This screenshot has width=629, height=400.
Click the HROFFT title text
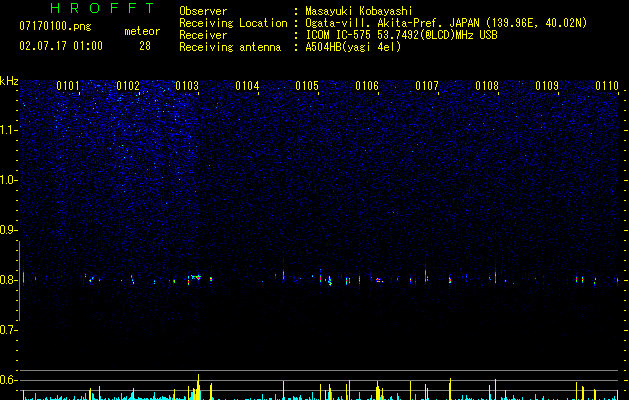tap(103, 8)
